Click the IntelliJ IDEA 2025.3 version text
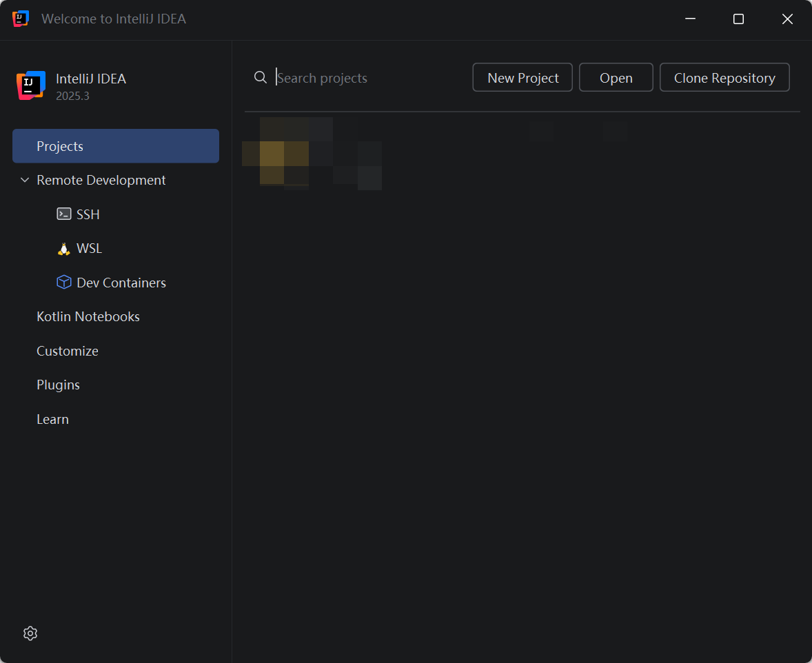Image resolution: width=812 pixels, height=663 pixels. 72,96
